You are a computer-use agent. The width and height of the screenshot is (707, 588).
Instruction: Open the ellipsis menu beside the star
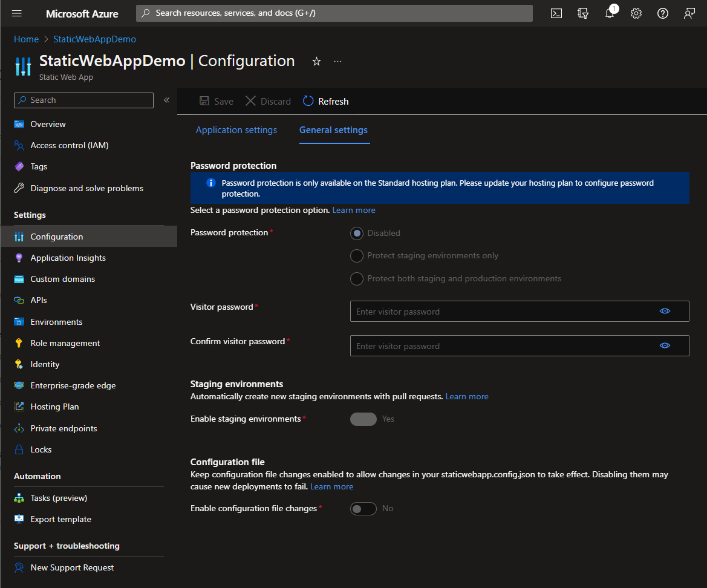[337, 60]
